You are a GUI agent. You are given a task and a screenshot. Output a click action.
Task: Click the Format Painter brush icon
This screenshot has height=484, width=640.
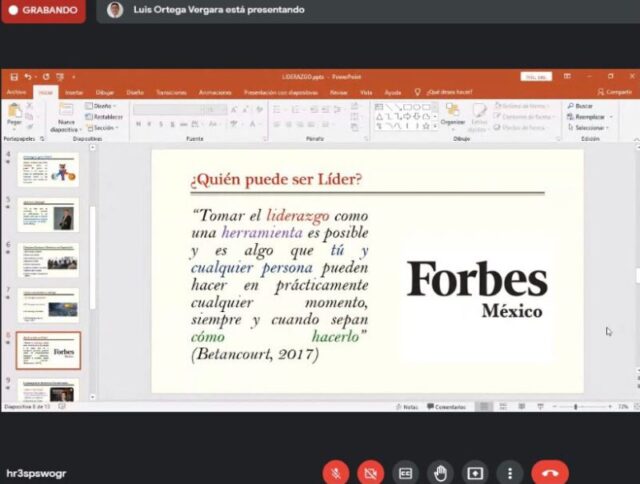coord(30,127)
